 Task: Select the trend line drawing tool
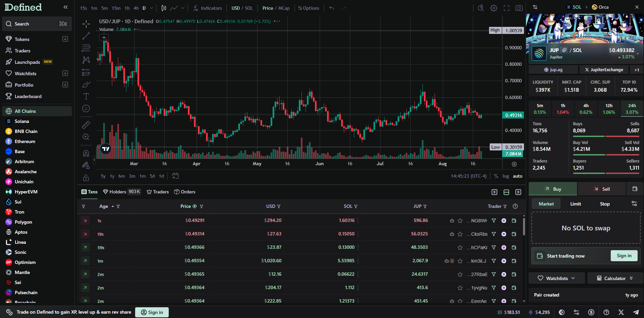click(86, 36)
